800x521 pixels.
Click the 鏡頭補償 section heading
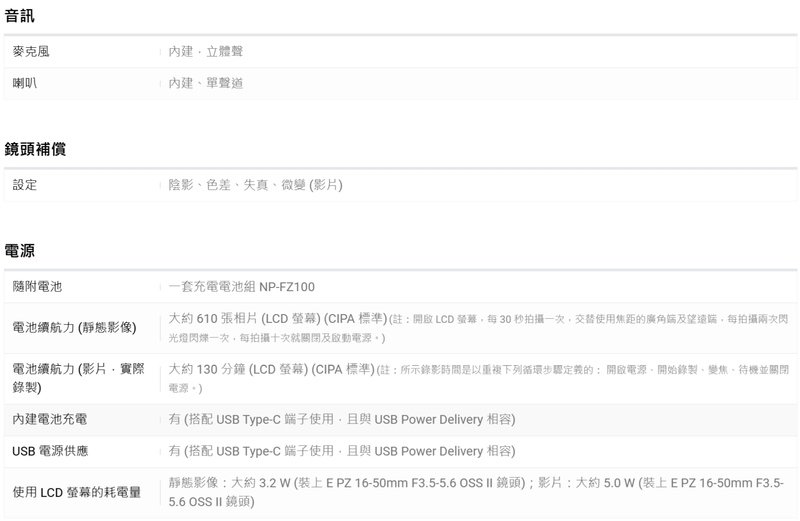[35, 149]
